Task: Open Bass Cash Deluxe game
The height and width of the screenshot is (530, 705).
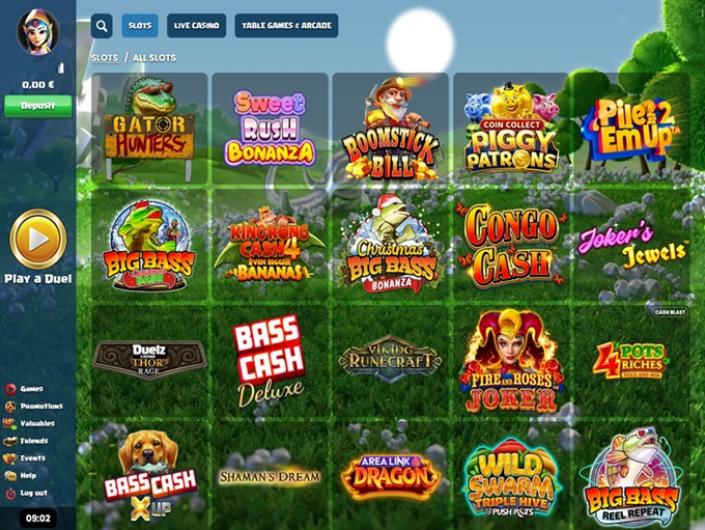Action: click(x=270, y=361)
